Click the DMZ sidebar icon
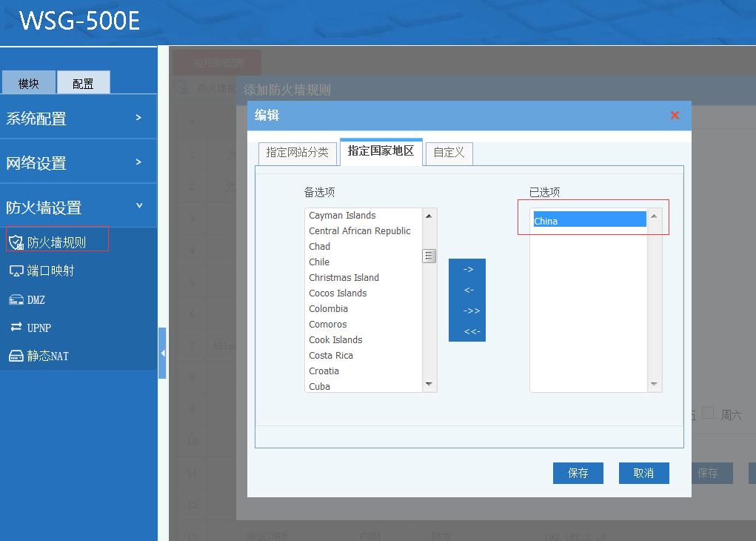 [16, 299]
